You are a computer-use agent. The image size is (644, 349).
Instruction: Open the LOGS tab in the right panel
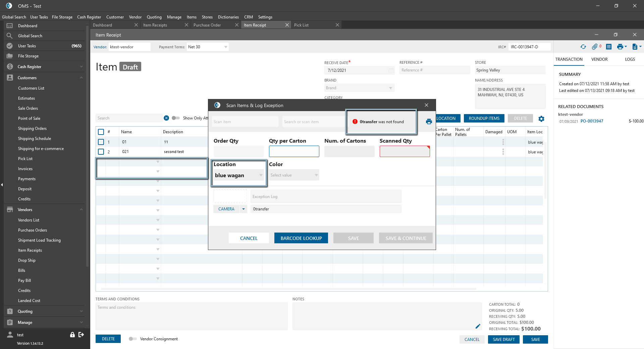[x=630, y=59]
